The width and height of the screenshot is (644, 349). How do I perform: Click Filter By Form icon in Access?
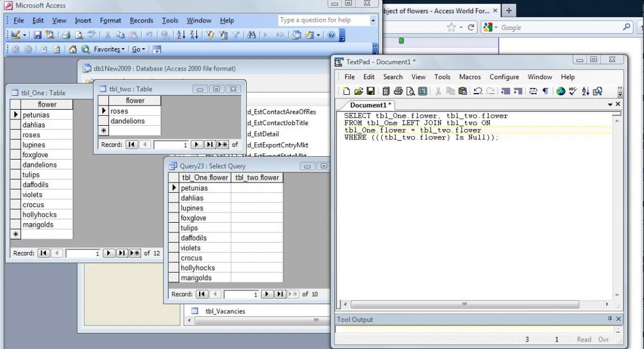point(223,36)
